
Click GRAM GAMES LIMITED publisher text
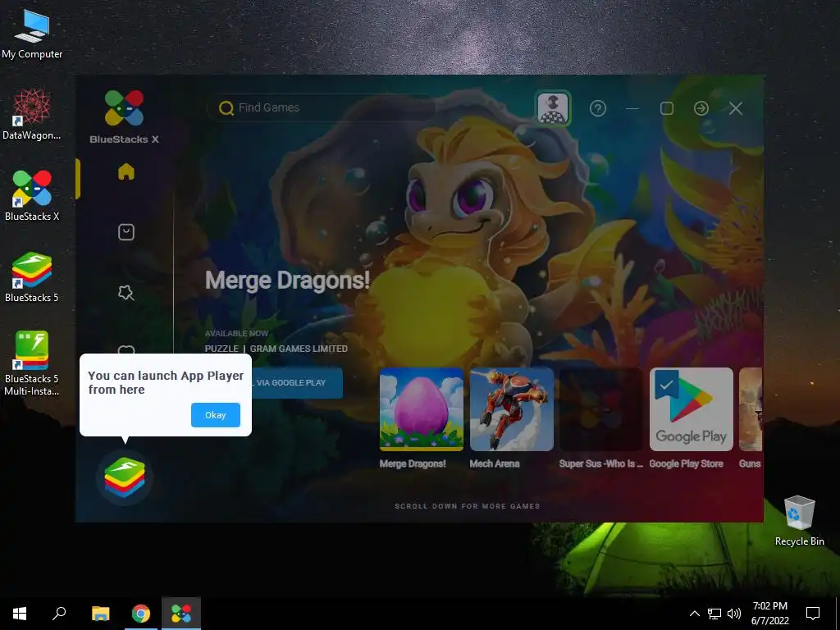299,349
